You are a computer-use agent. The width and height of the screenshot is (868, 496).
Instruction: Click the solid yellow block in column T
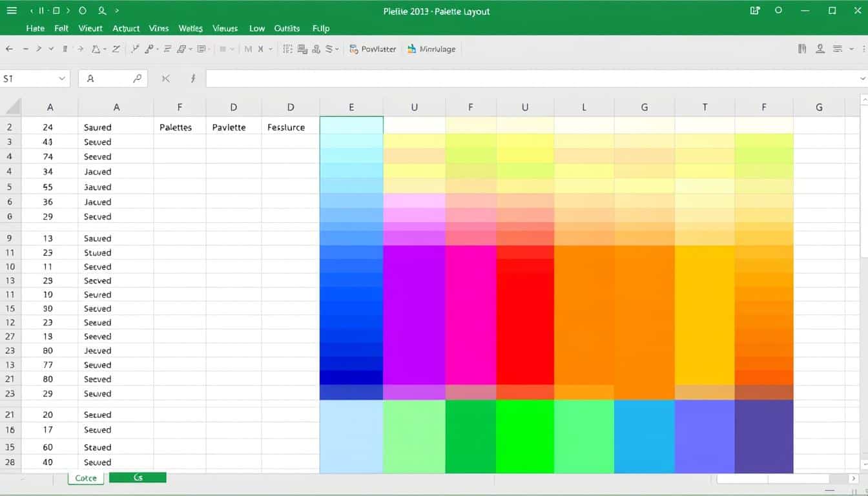pyautogui.click(x=705, y=315)
